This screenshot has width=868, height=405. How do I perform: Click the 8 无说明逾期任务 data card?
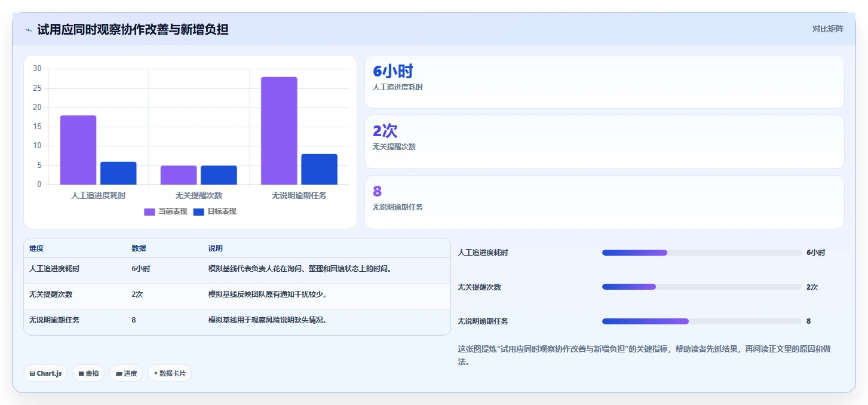604,202
